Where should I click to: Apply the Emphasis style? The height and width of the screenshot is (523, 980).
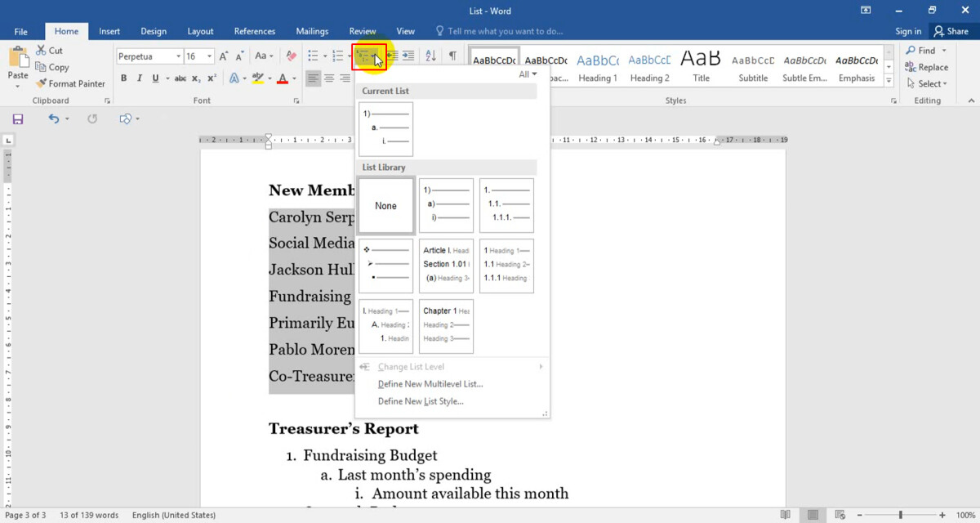(x=857, y=68)
